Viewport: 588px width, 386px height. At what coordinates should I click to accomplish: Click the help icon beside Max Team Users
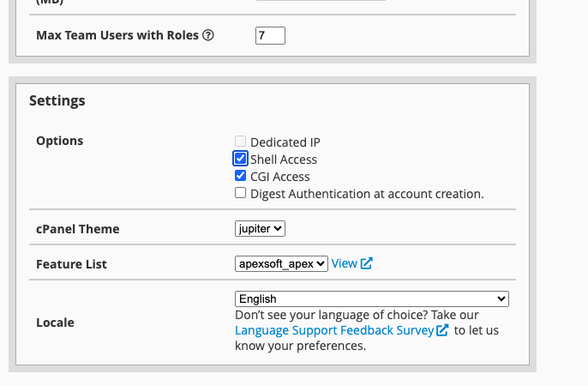[208, 36]
